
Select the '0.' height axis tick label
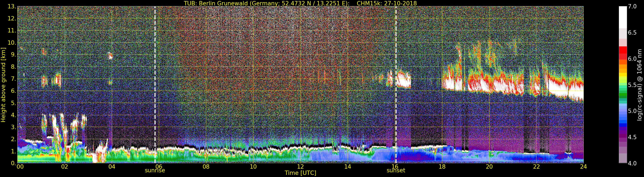14,163
